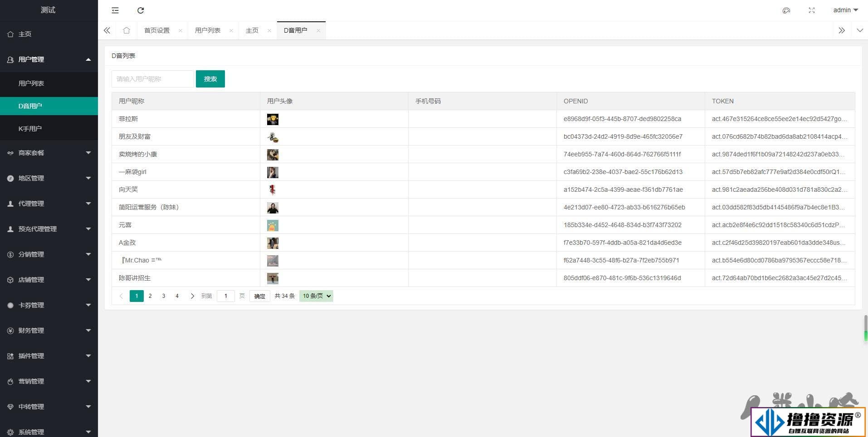The image size is (868, 437).
Task: Toggle fullscreen mode with the fullscreen icon
Action: [x=812, y=10]
